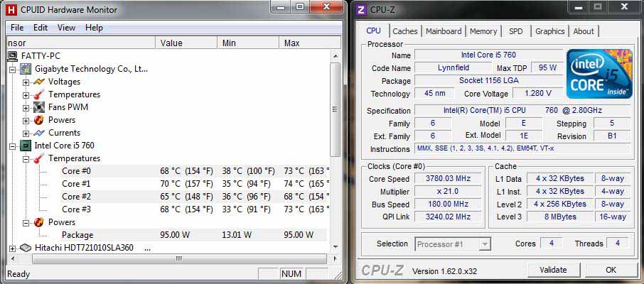Open the Help menu in HWMonitor

coord(94,28)
